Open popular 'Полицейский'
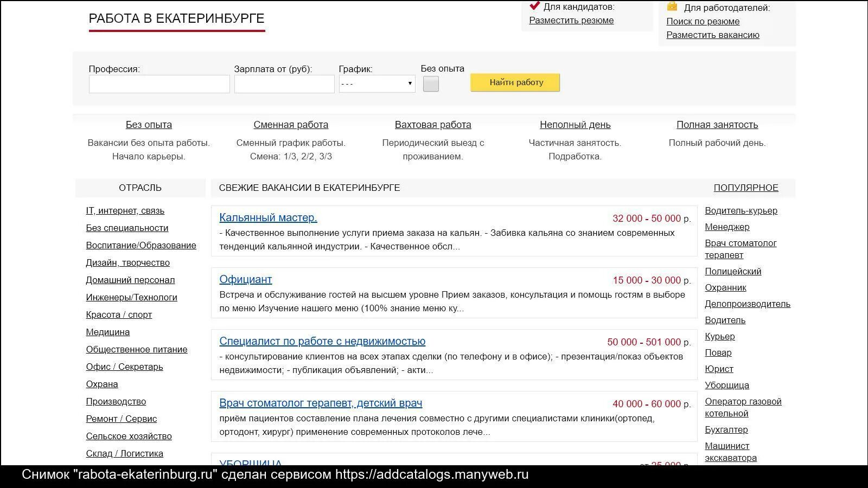This screenshot has width=868, height=488. [733, 272]
